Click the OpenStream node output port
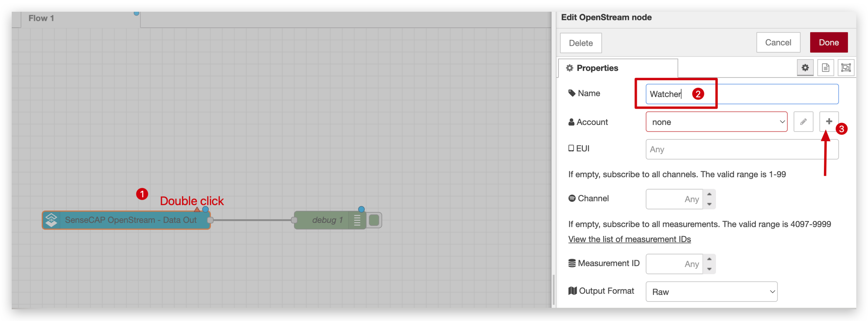The image size is (868, 321). point(210,220)
